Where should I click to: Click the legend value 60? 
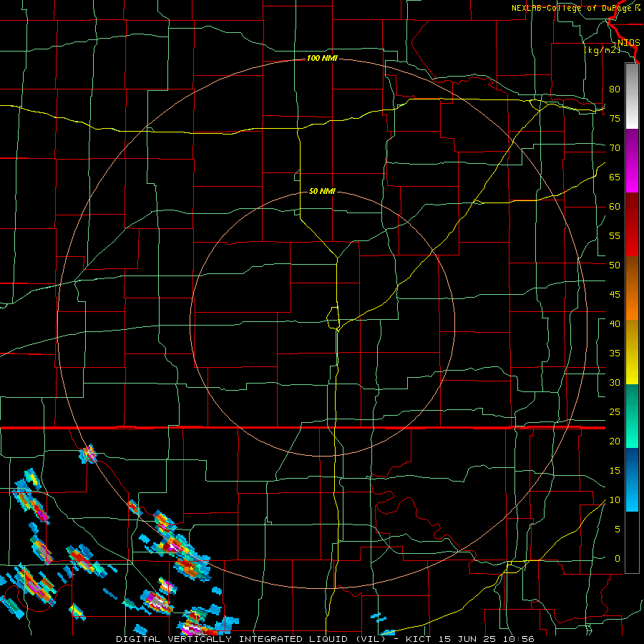click(x=615, y=207)
